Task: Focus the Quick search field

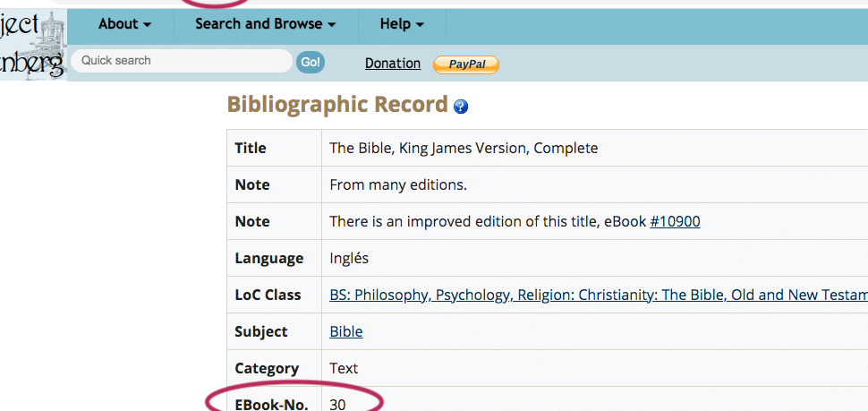Action: click(181, 61)
